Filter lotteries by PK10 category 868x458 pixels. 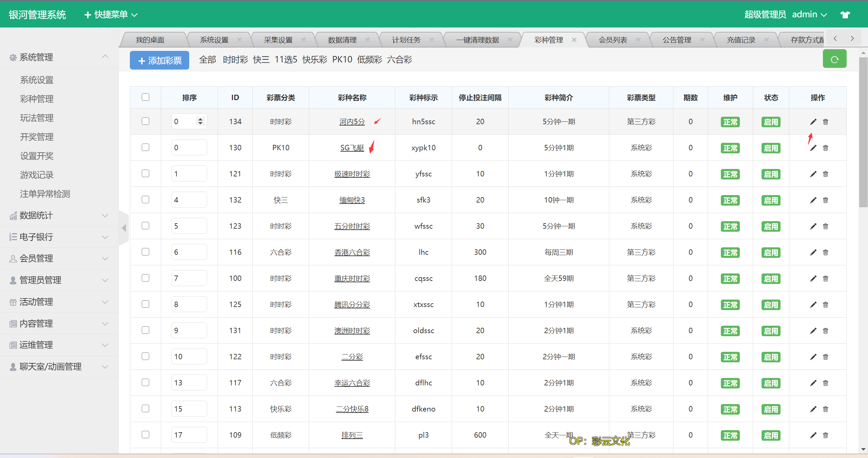click(342, 60)
